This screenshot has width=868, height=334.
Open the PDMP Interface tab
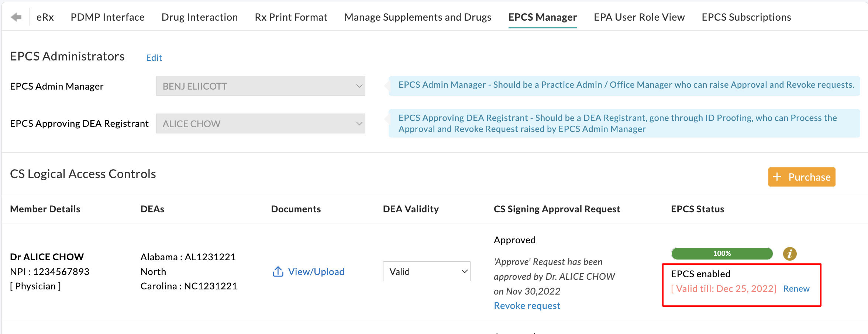click(107, 17)
